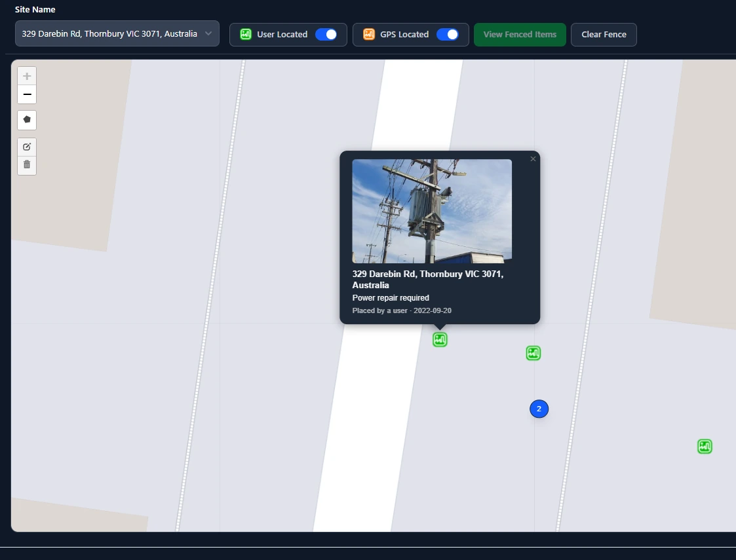Select the polygon fence drawing tool
Viewport: 736px width, 560px height.
[27, 120]
